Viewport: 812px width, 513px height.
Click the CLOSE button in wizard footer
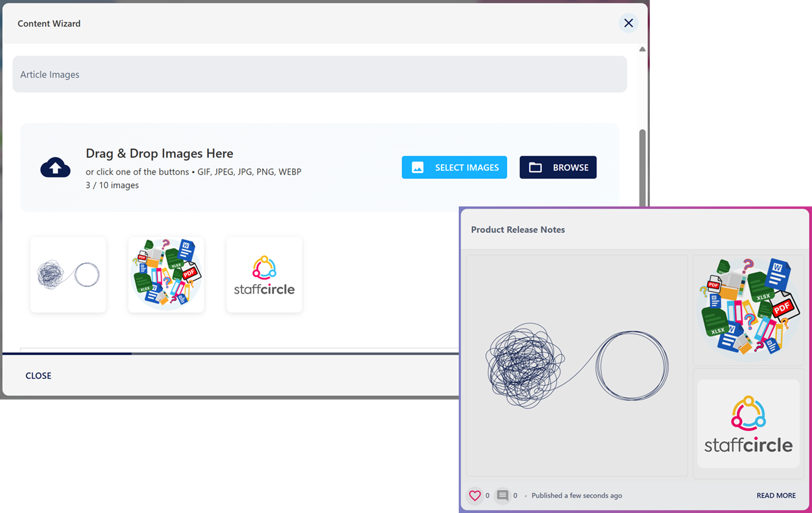[x=38, y=376]
